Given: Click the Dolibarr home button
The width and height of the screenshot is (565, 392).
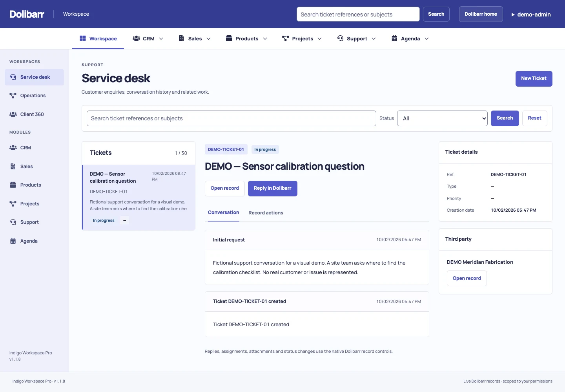Looking at the screenshot, I should pyautogui.click(x=481, y=14).
